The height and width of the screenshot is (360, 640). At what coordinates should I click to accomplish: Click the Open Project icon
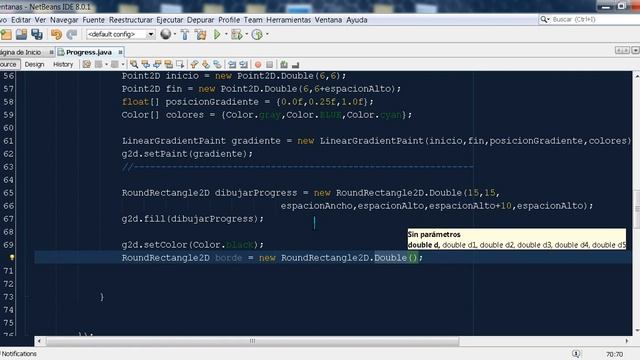tap(21, 35)
